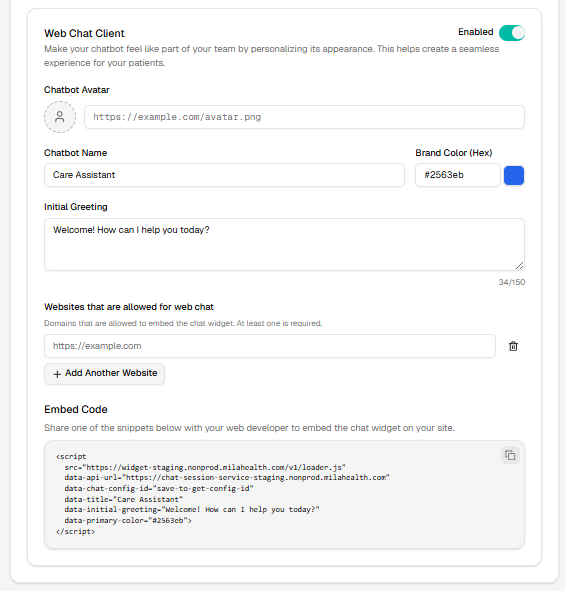This screenshot has height=591, width=565.
Task: Click the Embed Code heading
Action: pos(76,409)
